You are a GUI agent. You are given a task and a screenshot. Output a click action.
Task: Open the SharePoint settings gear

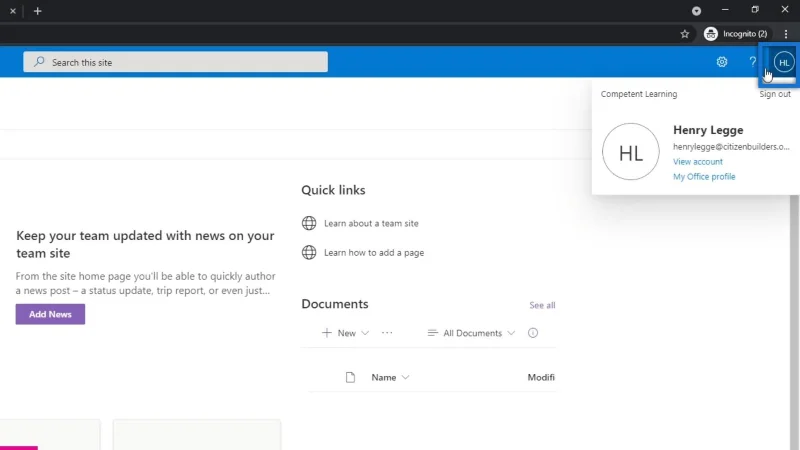point(721,62)
